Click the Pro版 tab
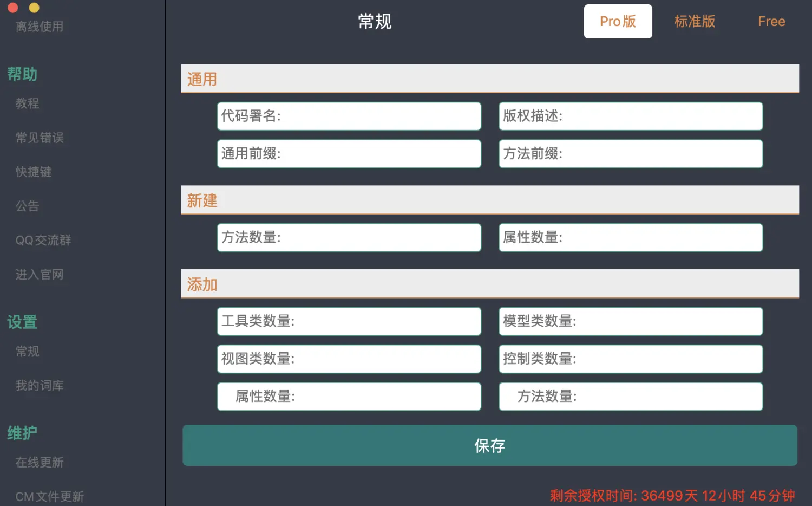Viewport: 812px width, 506px height. 618,22
